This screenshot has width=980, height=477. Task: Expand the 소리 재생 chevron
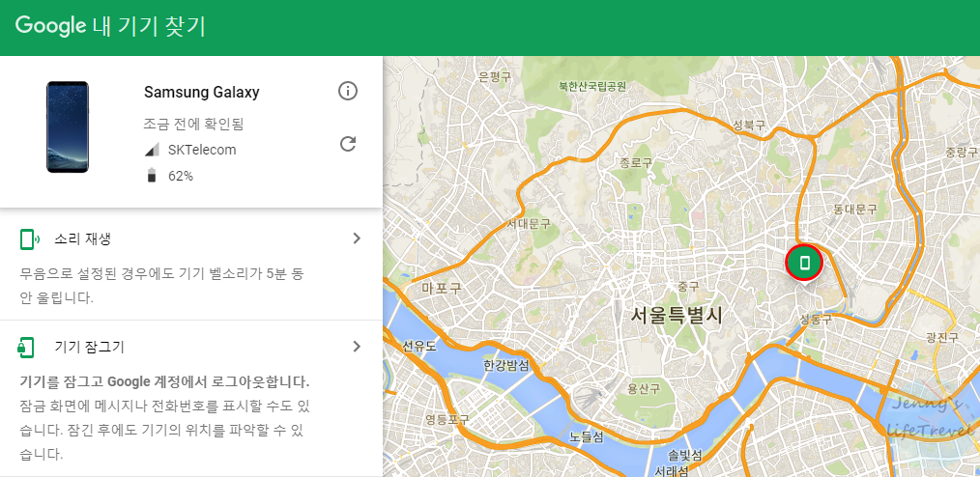pos(357,238)
